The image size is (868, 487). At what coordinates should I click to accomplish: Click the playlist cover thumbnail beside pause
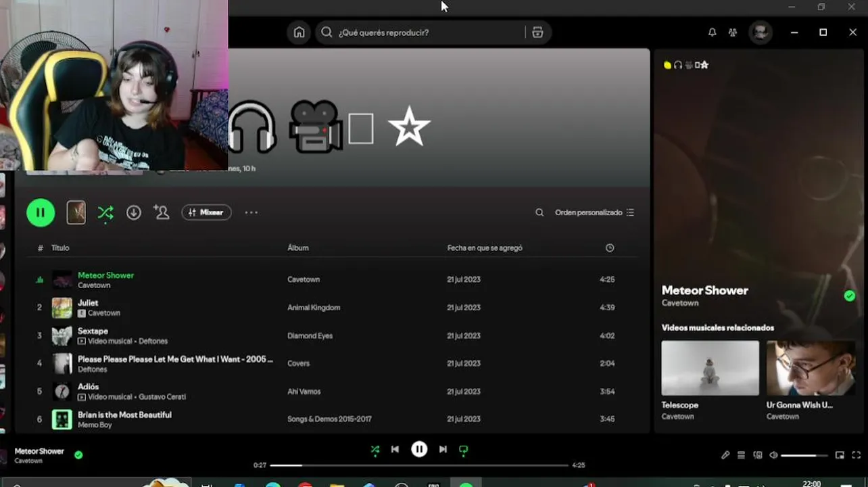point(76,212)
